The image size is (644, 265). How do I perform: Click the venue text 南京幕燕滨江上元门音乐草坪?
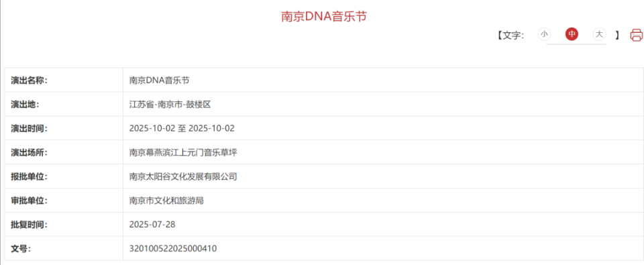click(x=183, y=152)
